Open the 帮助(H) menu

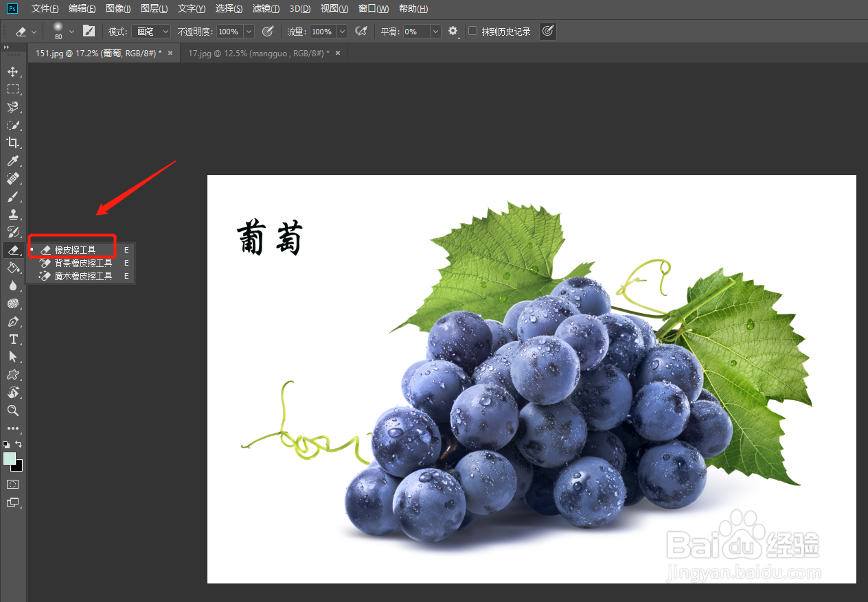413,9
